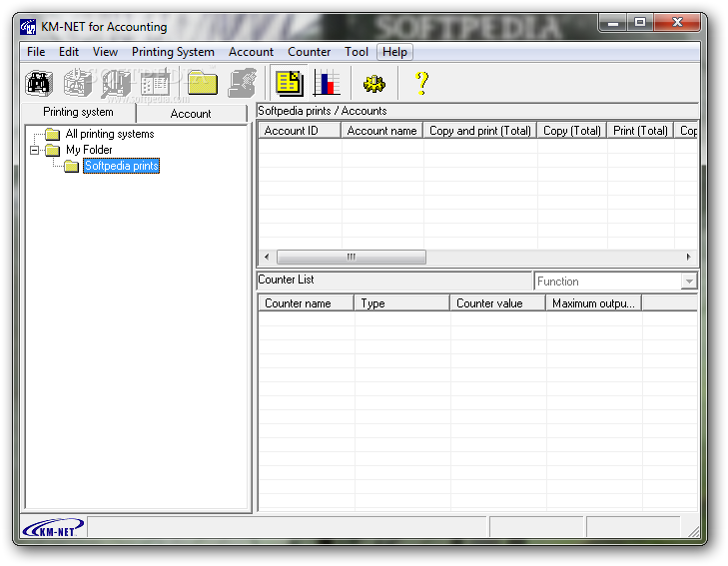Viewport: 728px width, 566px height.
Task: Click the accounts list right scroll arrow
Action: coord(688,257)
